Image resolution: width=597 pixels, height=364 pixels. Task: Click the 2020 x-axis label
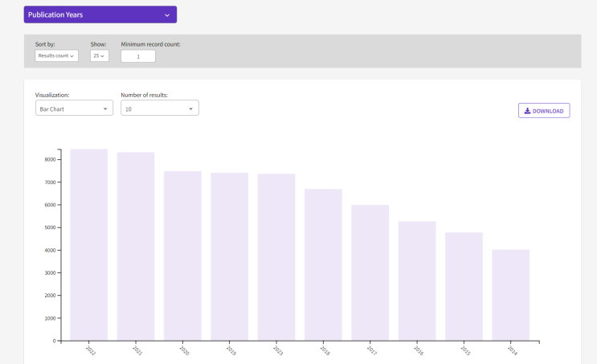coord(184,350)
